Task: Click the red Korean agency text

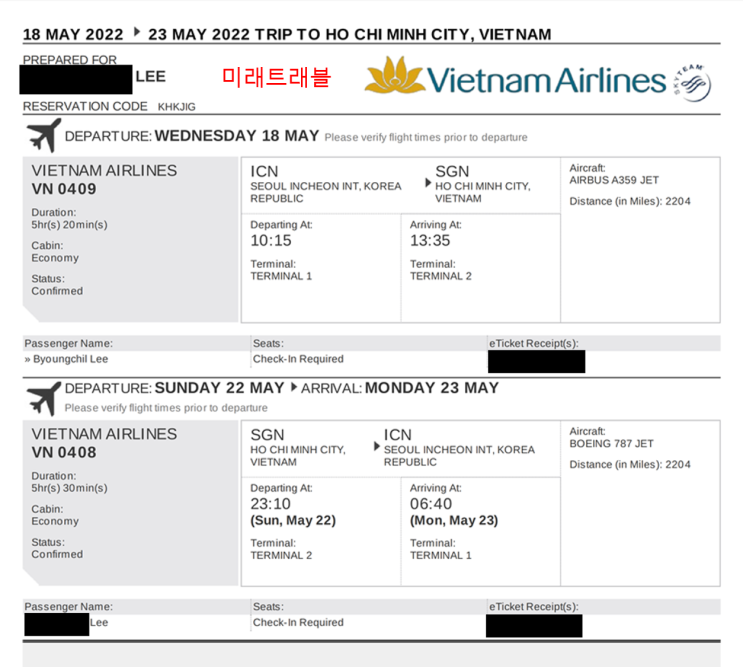Action: pyautogui.click(x=275, y=77)
